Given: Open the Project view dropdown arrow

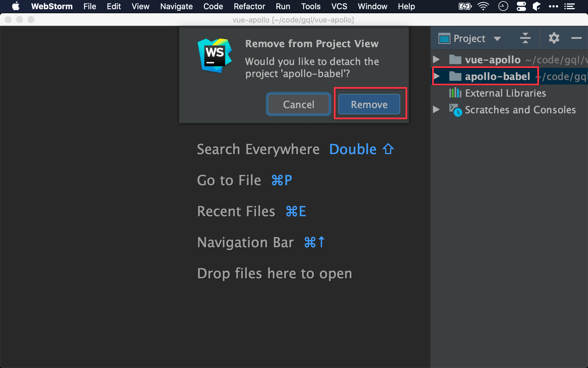Looking at the screenshot, I should (497, 39).
